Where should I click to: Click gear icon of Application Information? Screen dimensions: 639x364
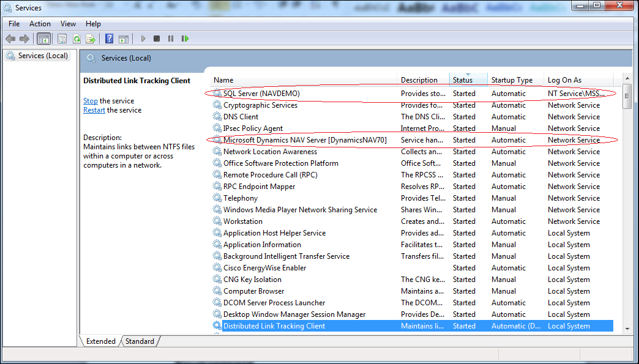(217, 245)
